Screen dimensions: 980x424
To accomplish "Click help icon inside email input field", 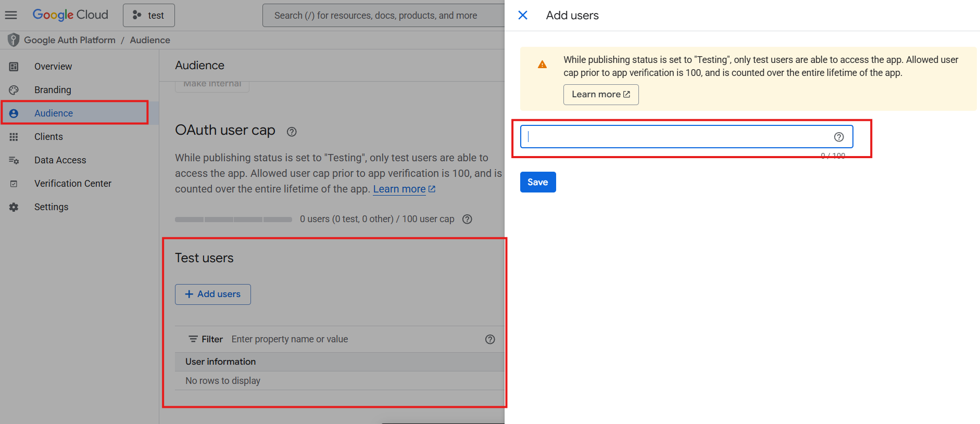I will (838, 137).
